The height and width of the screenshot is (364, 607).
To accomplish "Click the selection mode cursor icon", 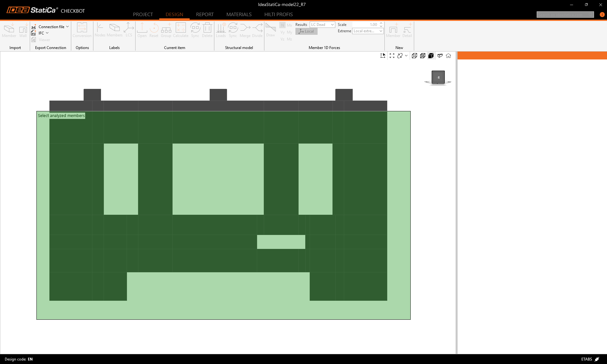I will tap(383, 56).
